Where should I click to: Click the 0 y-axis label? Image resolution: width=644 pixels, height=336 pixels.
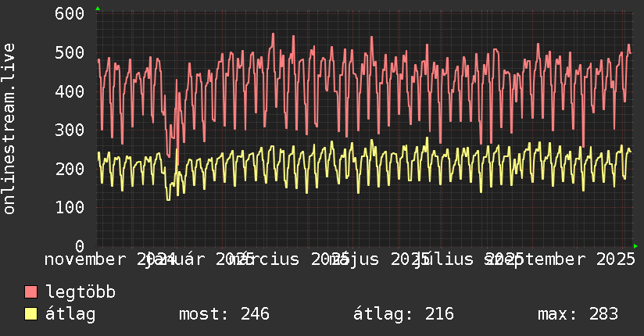click(80, 246)
